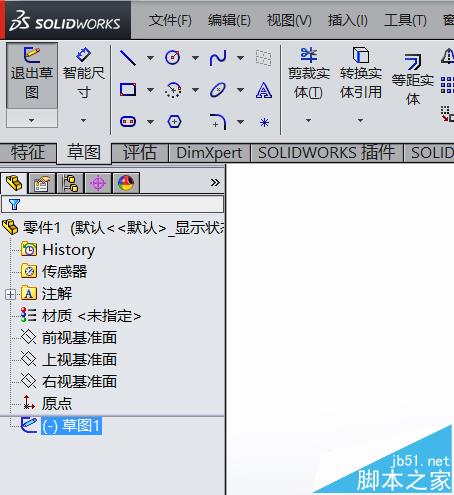Switch to the 评估 (Evaluate) tab
The width and height of the screenshot is (454, 495).
pos(140,153)
